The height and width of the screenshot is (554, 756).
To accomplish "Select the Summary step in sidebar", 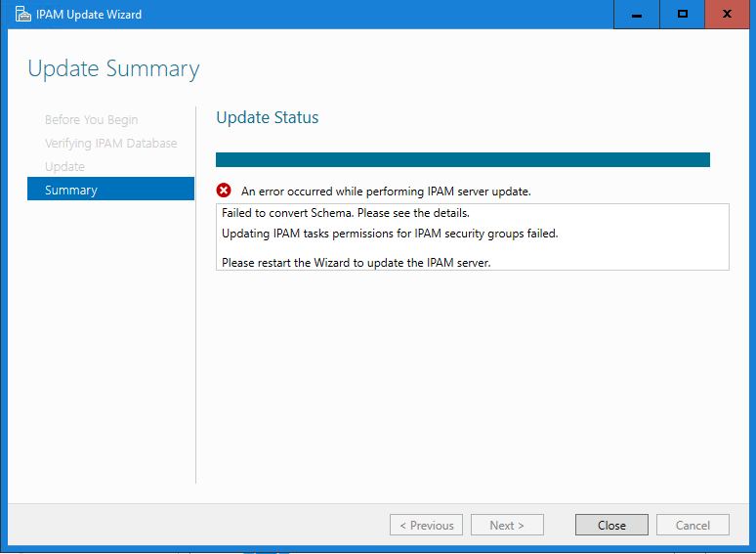I will [111, 190].
